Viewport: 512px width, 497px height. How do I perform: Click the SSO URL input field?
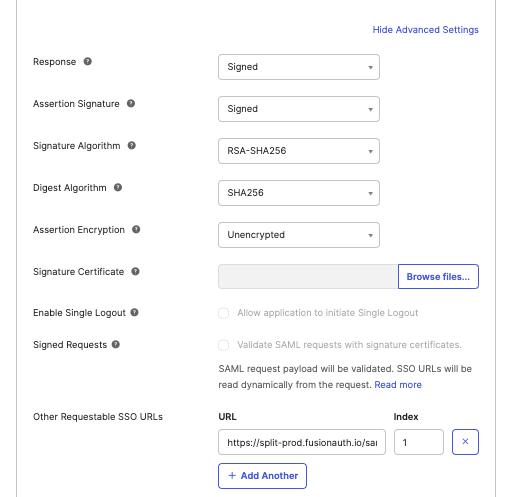tap(302, 442)
